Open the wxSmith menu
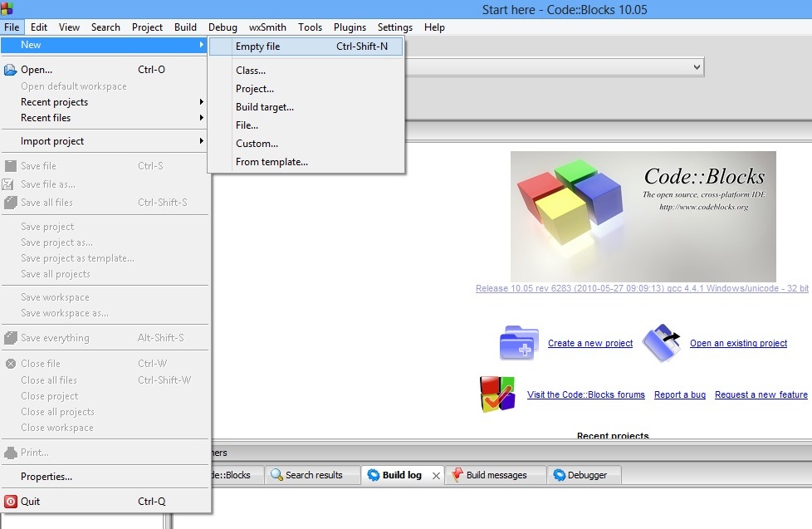 (267, 27)
